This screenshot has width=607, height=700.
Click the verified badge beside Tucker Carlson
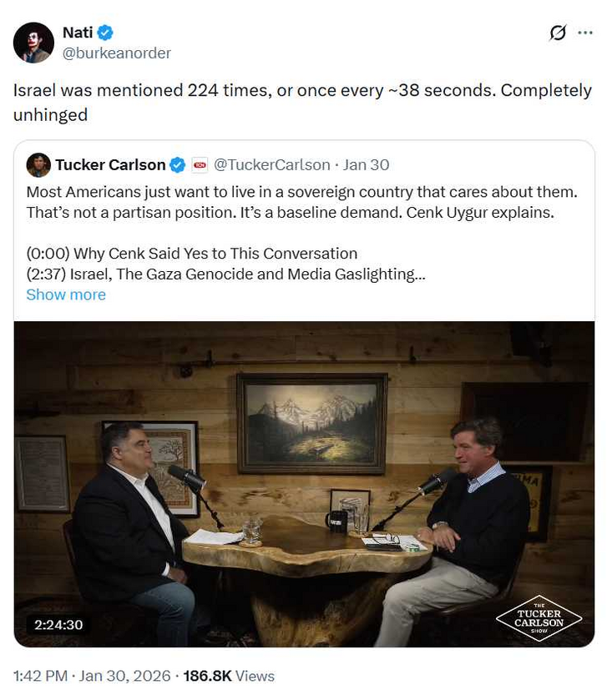(178, 164)
